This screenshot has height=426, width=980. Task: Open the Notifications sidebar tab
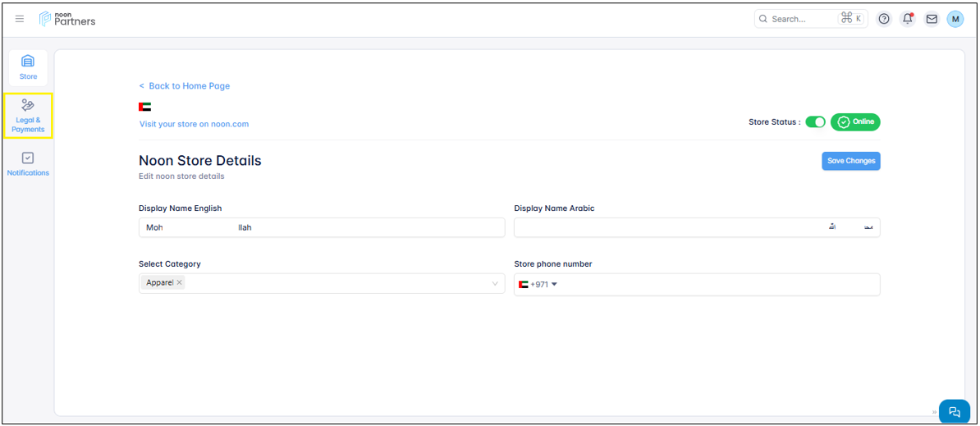tap(28, 163)
